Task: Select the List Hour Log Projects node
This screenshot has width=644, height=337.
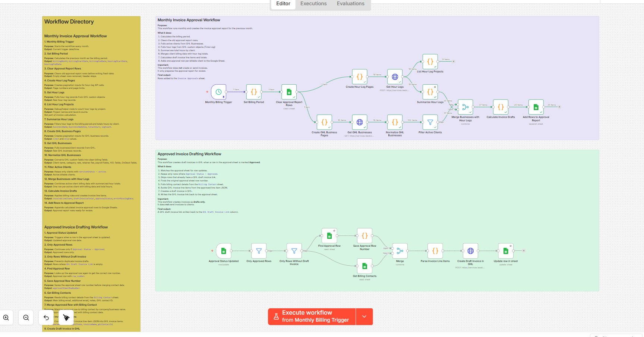Action: click(x=430, y=62)
